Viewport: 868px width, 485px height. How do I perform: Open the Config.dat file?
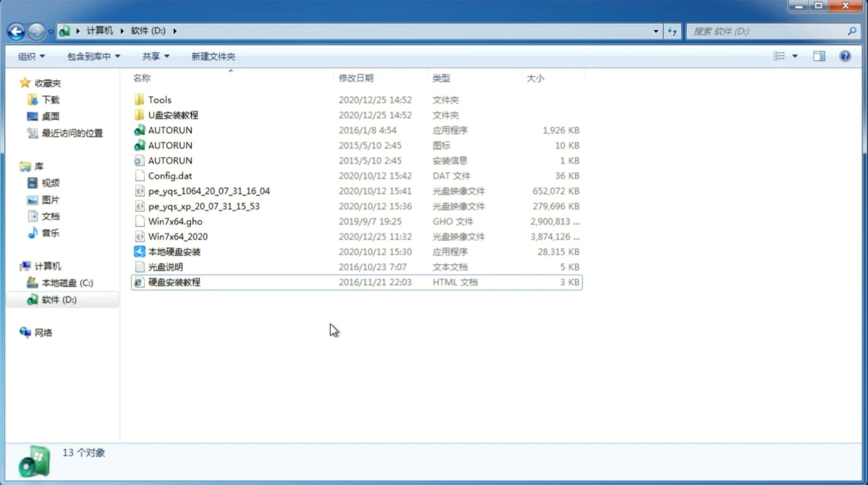[170, 176]
